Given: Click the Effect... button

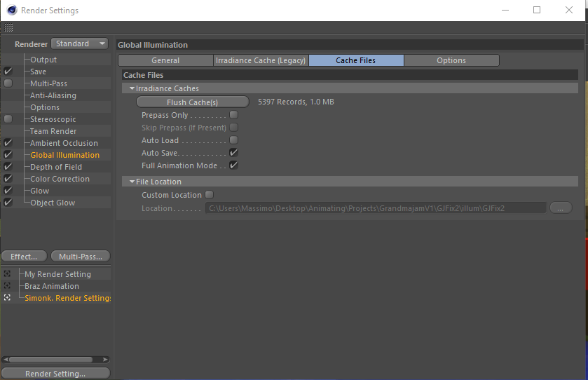Looking at the screenshot, I should [x=24, y=257].
